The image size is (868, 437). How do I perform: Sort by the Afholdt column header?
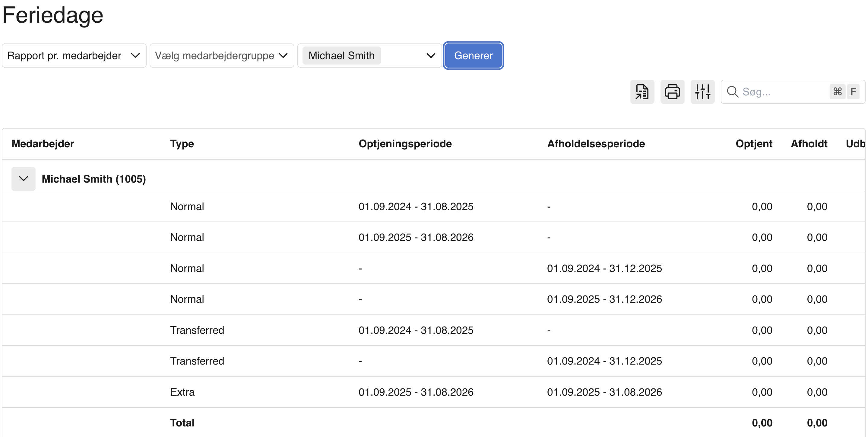coord(809,144)
